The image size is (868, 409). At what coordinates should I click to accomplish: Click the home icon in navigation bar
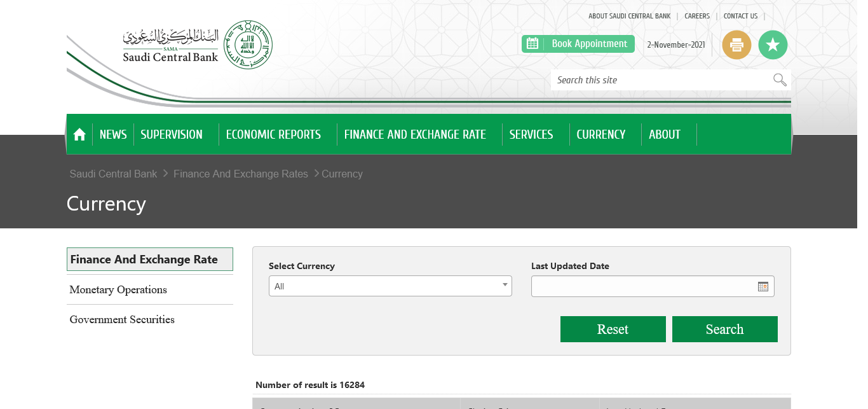click(79, 134)
